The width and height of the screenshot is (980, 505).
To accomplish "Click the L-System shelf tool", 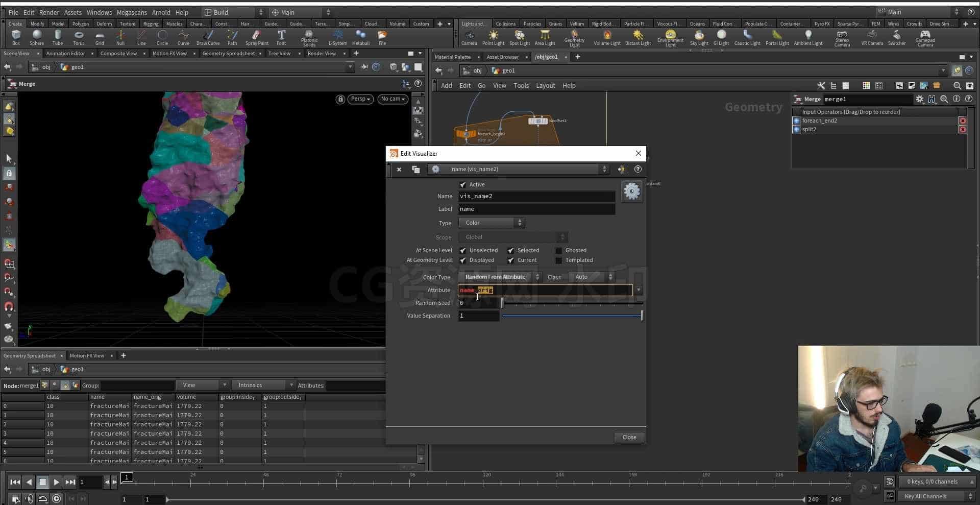I will click(337, 37).
